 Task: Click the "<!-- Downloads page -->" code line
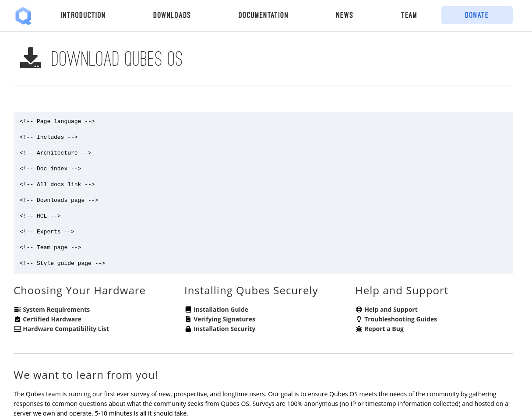point(59,200)
